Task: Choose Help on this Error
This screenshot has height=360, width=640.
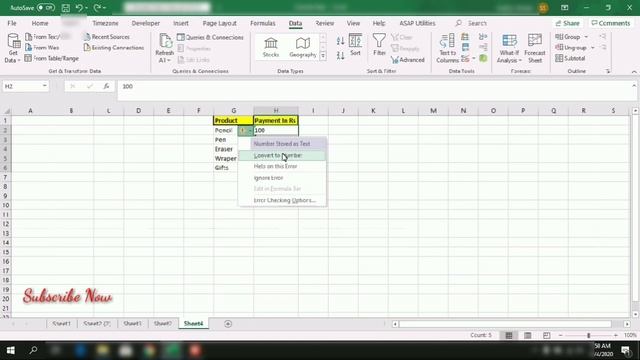Action: point(282,167)
